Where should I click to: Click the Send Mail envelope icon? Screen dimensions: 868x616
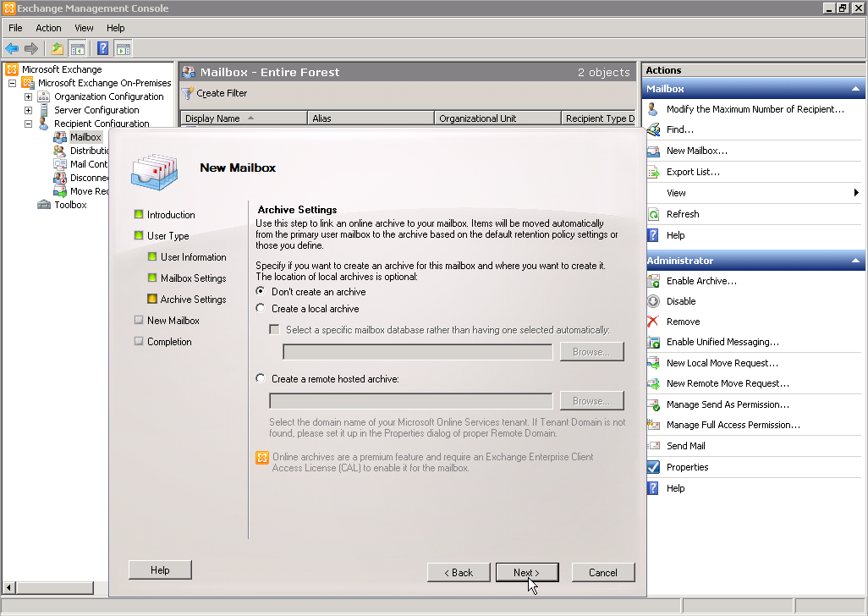click(x=653, y=446)
